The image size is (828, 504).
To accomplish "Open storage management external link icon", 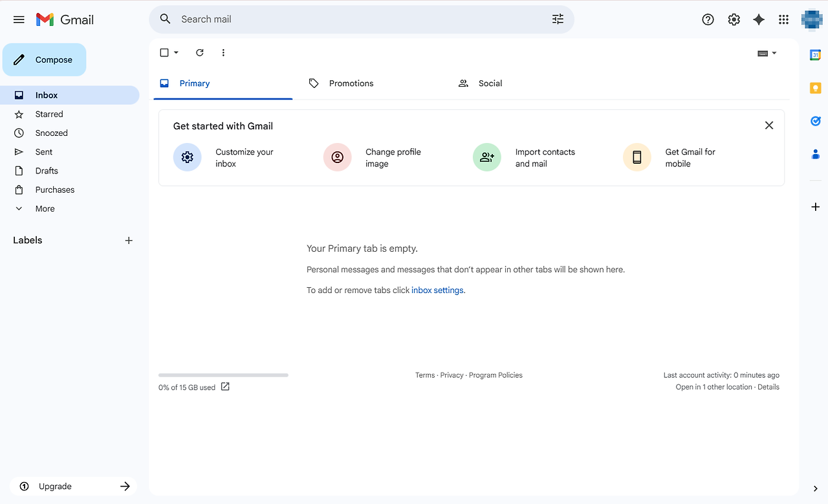I will [225, 387].
